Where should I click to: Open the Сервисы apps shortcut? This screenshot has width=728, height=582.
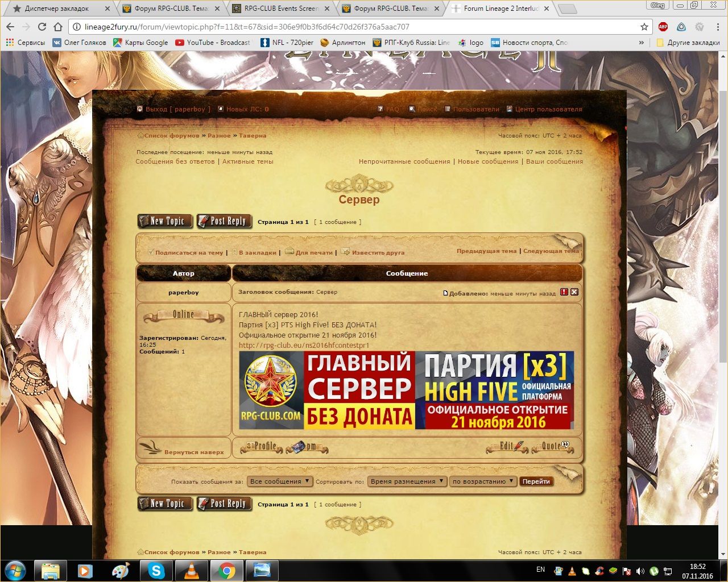click(x=25, y=43)
